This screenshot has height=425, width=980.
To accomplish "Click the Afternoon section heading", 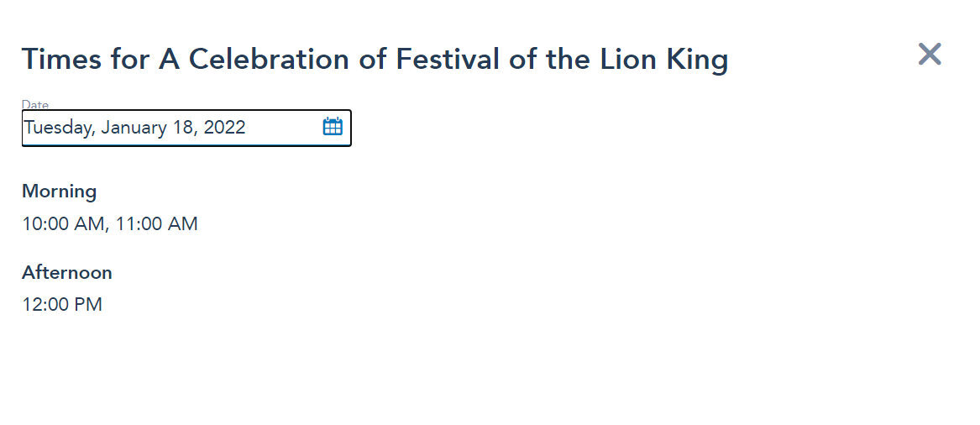I will 66,273.
